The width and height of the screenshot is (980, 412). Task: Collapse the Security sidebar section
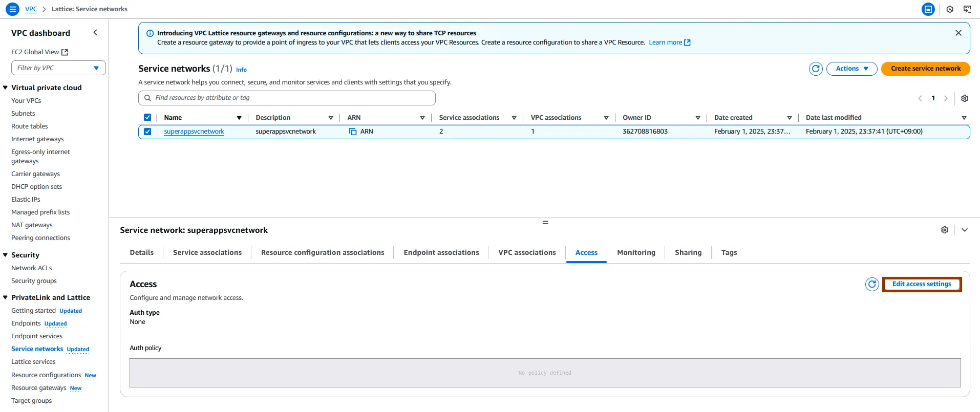5,255
